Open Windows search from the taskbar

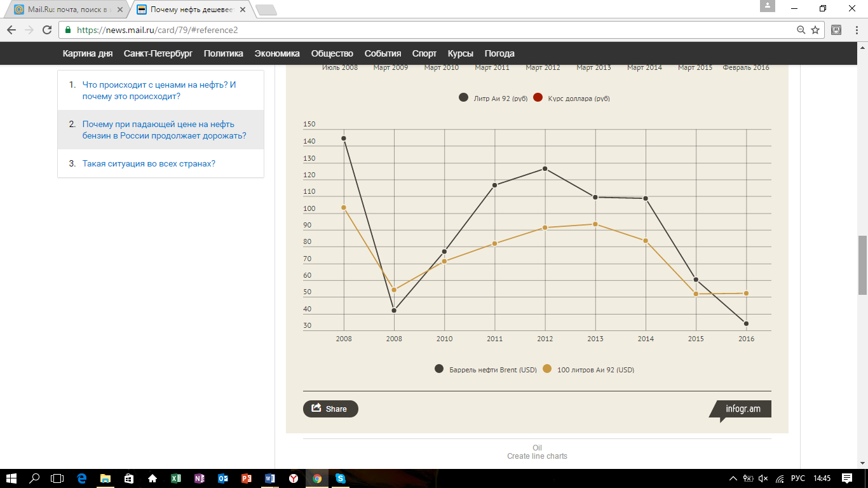tap(35, 478)
